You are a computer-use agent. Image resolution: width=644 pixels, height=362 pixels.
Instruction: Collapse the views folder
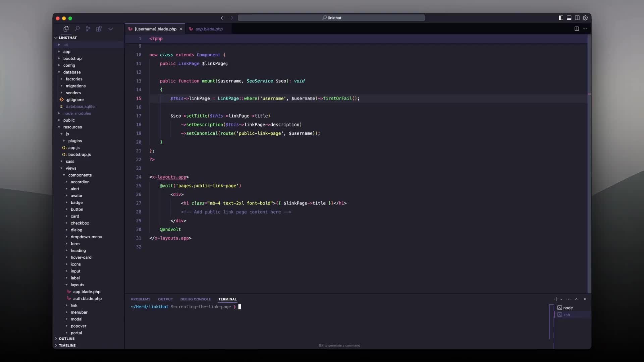click(x=89, y=168)
